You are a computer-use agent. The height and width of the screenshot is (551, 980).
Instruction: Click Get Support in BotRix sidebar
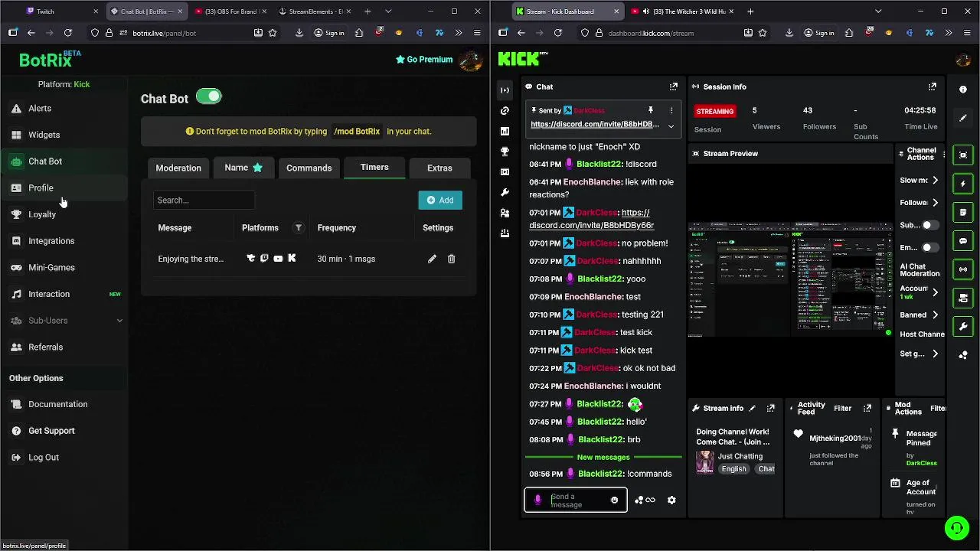(51, 431)
